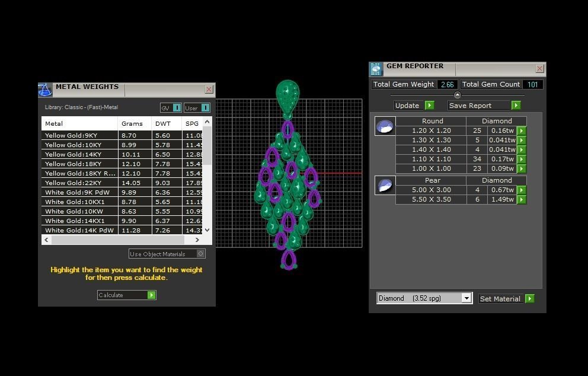Image resolution: width=588 pixels, height=376 pixels.
Task: Click the Grams column header
Action: click(x=135, y=123)
